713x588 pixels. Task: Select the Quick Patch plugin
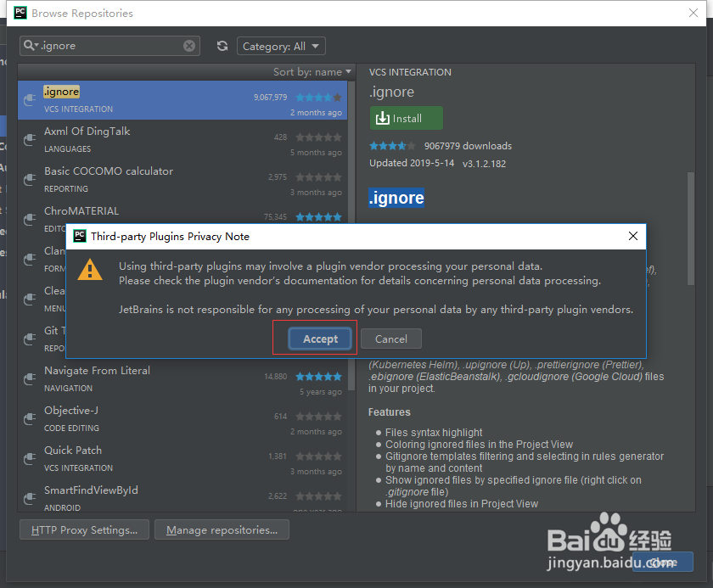(182, 459)
